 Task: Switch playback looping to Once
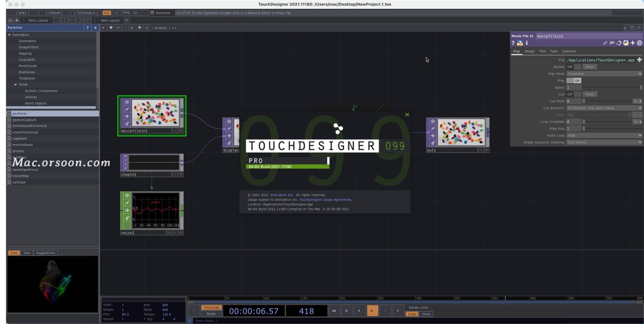[x=426, y=314]
